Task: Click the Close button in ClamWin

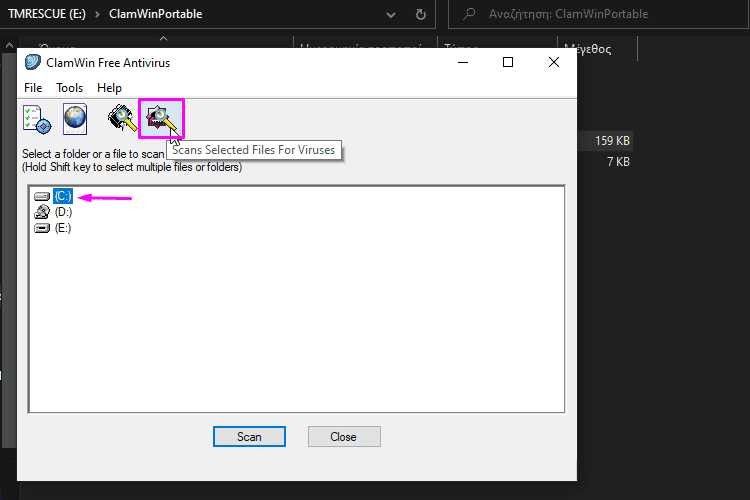Action: (x=344, y=437)
